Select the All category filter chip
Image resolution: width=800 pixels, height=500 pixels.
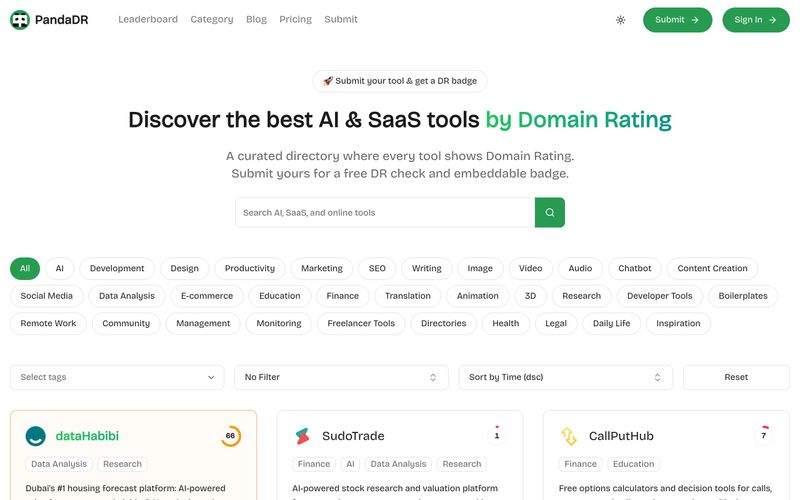(25, 268)
